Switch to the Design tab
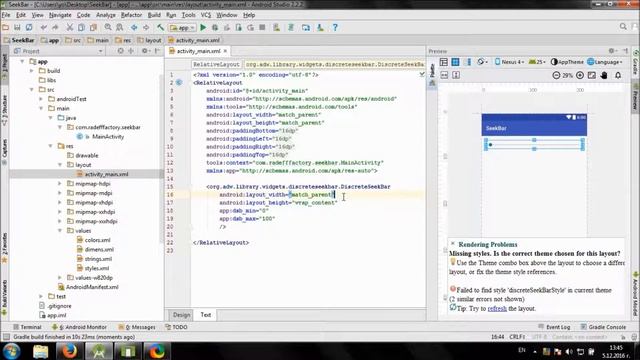The image size is (640, 360). click(x=181, y=315)
